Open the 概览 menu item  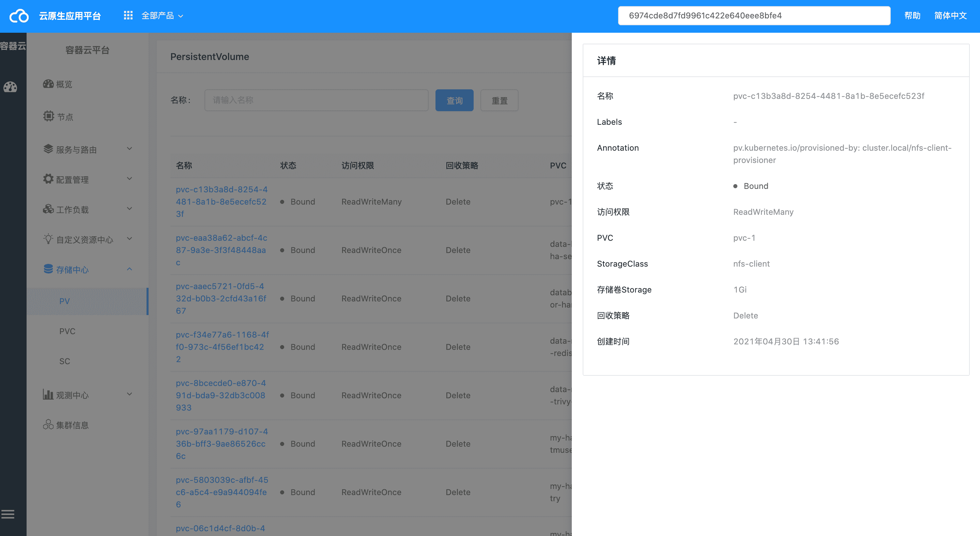(x=87, y=84)
